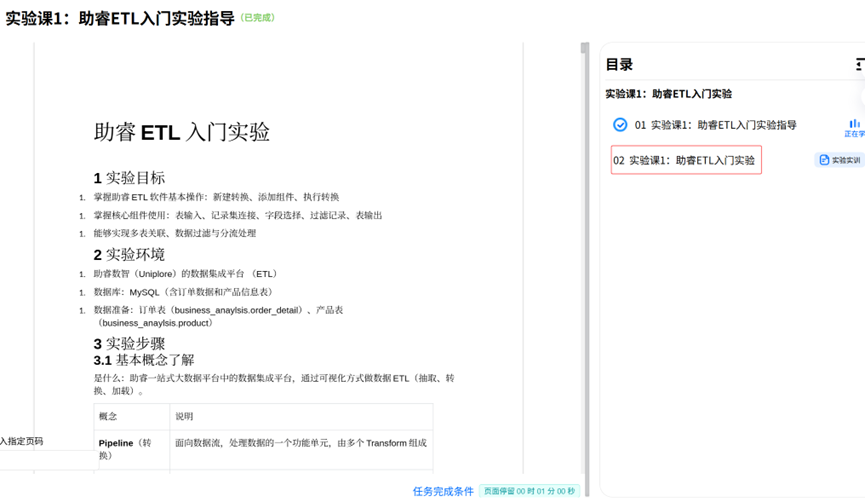Open catalog item 02 实验课1：助睿ETL入门实验
865x502 pixels.
tap(686, 160)
